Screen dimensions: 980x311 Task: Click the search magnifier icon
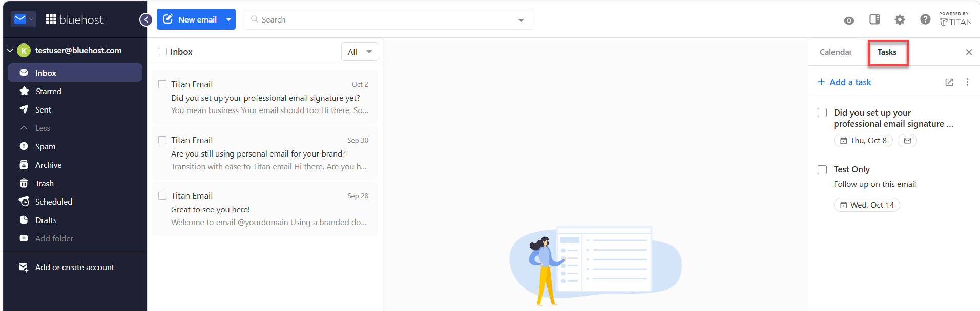click(x=254, y=19)
